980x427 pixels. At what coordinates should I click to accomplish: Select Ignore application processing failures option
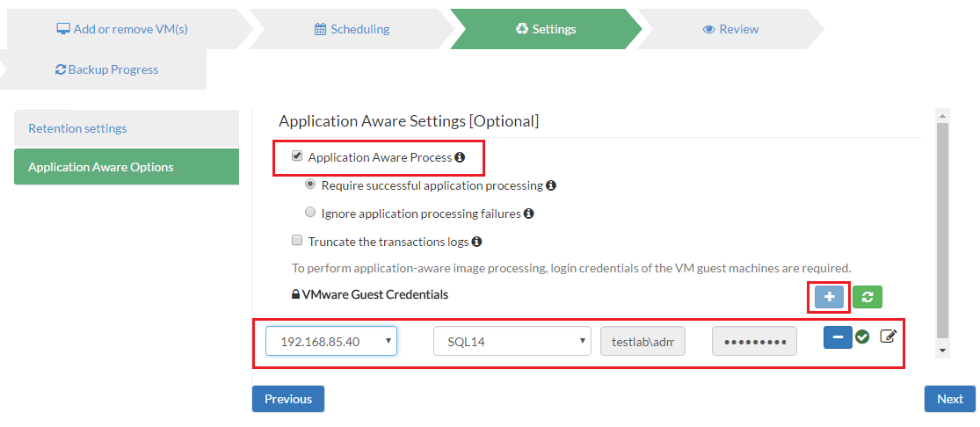[x=309, y=213]
